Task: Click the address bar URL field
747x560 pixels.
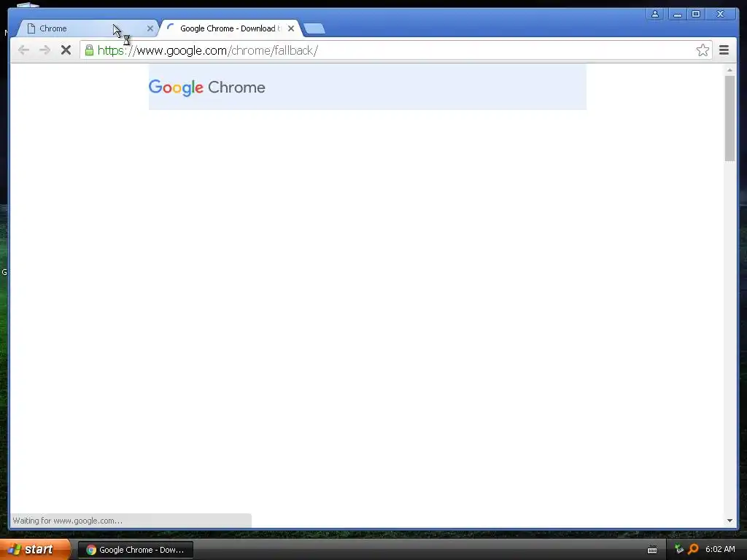Action: click(x=395, y=50)
